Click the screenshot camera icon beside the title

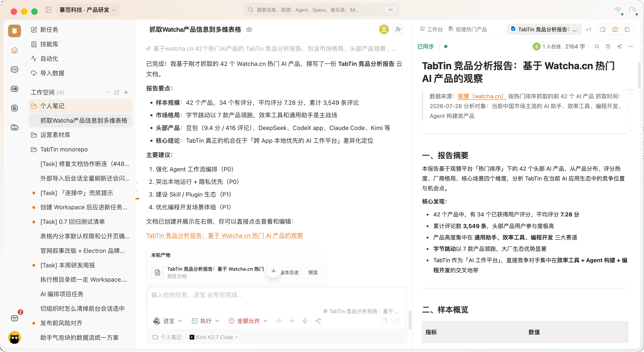tap(249, 29)
